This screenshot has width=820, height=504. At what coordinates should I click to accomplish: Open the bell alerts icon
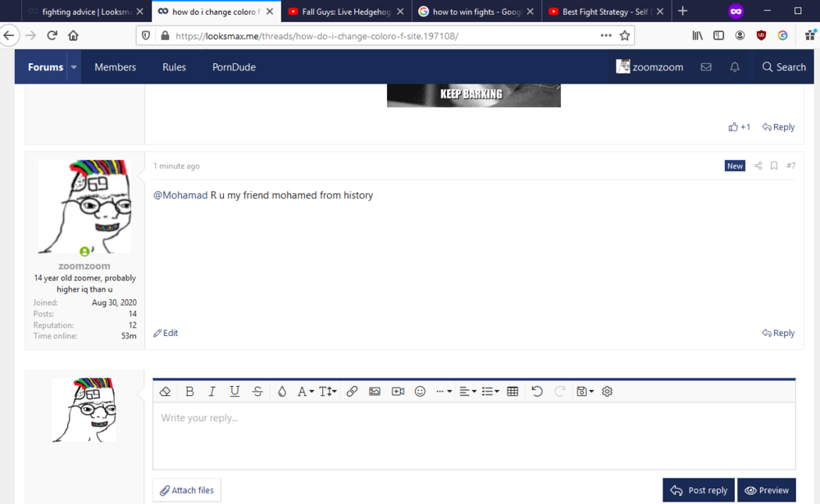click(735, 67)
